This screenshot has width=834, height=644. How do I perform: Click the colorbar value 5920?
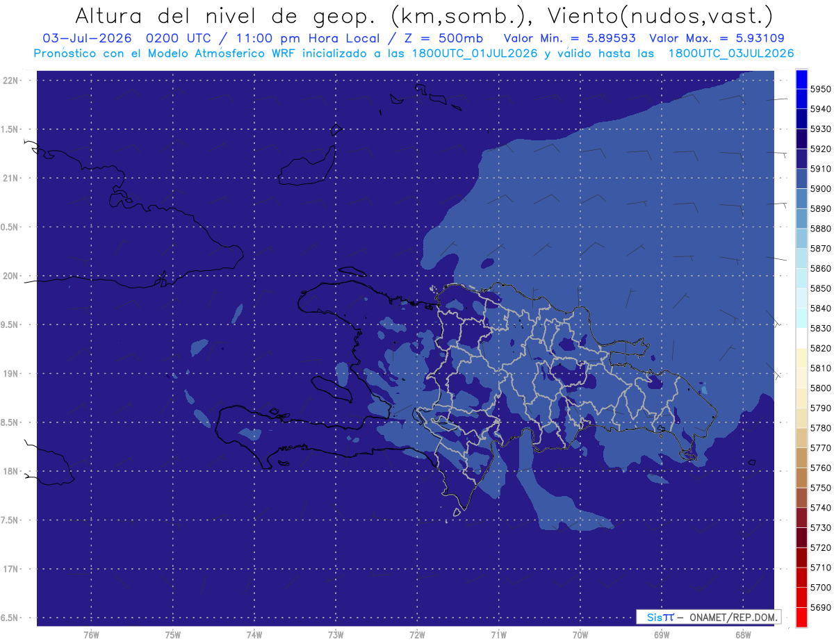tap(821, 149)
